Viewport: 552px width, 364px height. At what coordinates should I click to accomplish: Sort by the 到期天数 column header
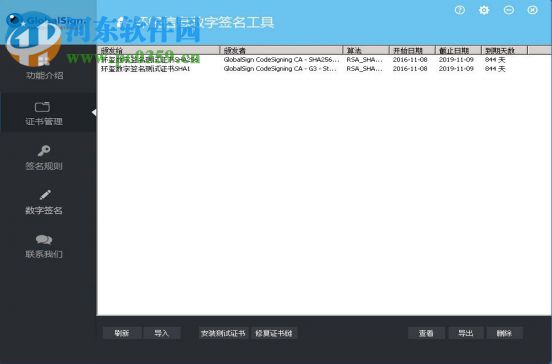pyautogui.click(x=504, y=50)
